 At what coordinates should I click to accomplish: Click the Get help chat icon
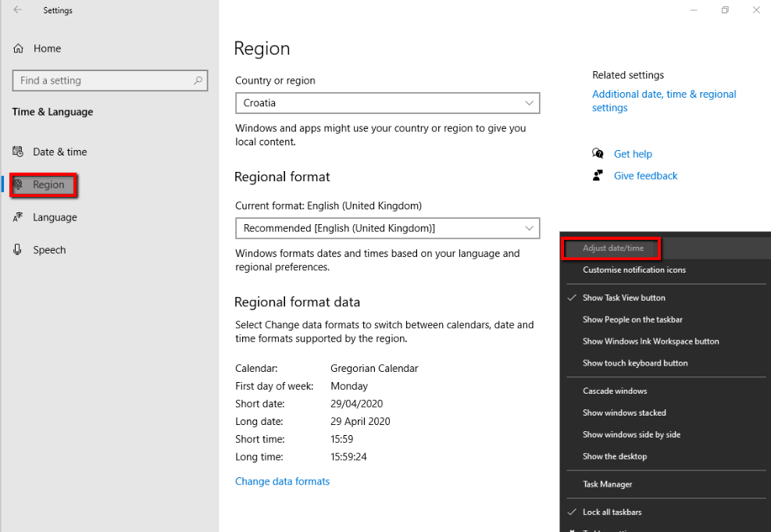[598, 153]
